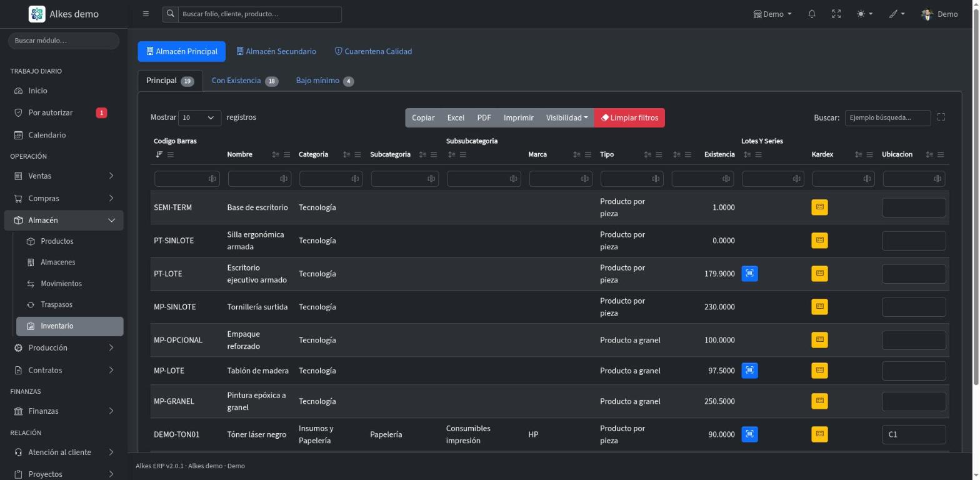Expand the Compras sidebar menu

64,198
